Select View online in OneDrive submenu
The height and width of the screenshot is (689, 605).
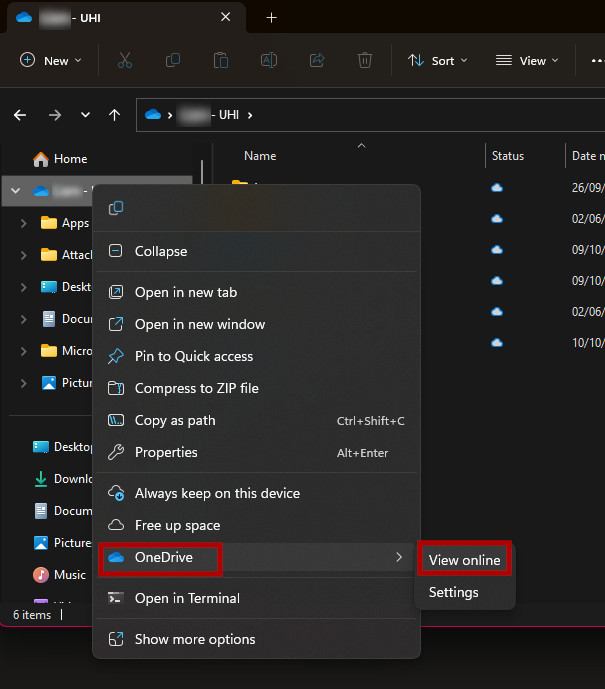(464, 560)
